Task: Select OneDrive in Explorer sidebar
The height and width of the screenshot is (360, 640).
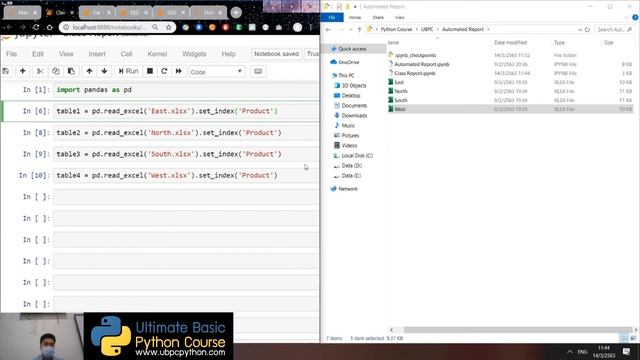Action: [x=349, y=62]
